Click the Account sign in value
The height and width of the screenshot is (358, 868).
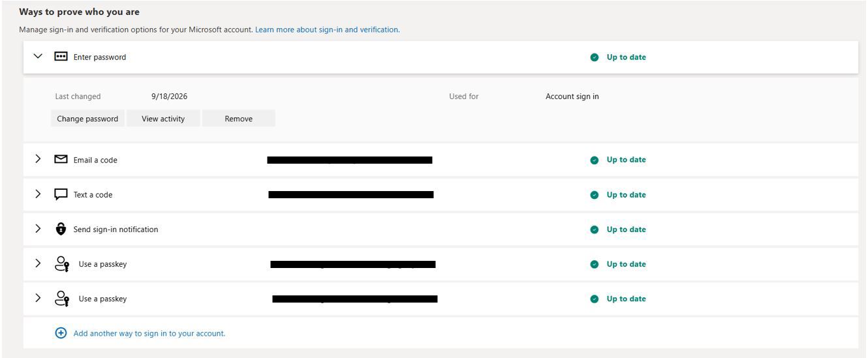[572, 97]
